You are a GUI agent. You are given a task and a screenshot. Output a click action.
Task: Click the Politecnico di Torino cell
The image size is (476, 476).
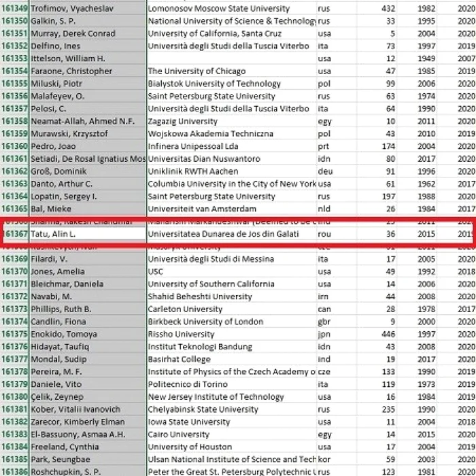(232, 384)
